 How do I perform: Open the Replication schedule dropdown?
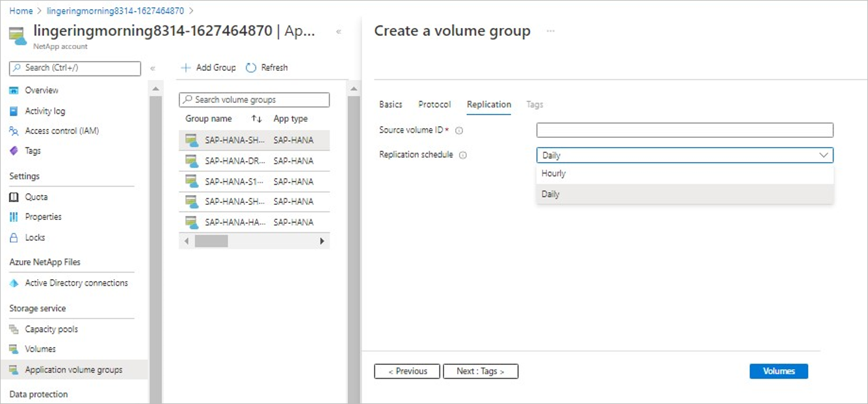(685, 155)
